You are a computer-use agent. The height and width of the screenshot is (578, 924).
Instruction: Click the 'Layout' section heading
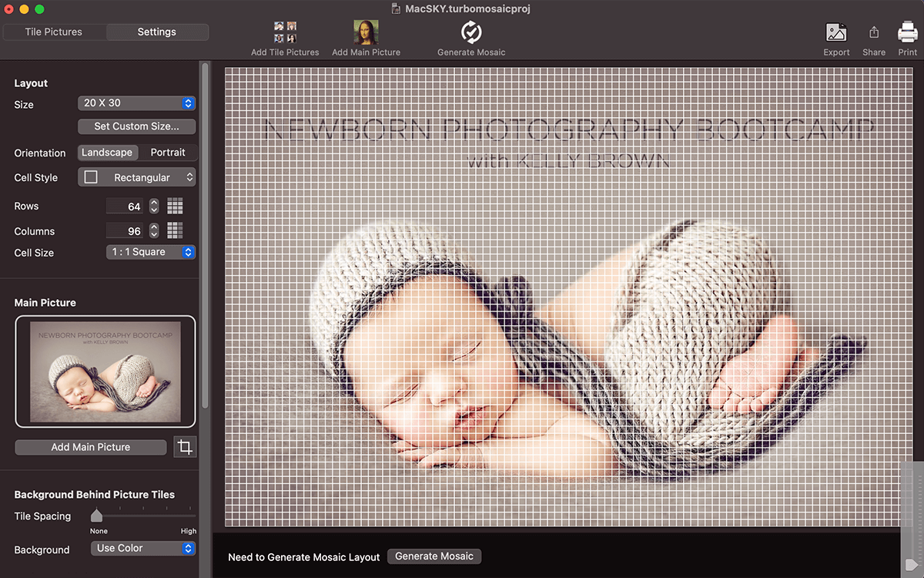31,83
